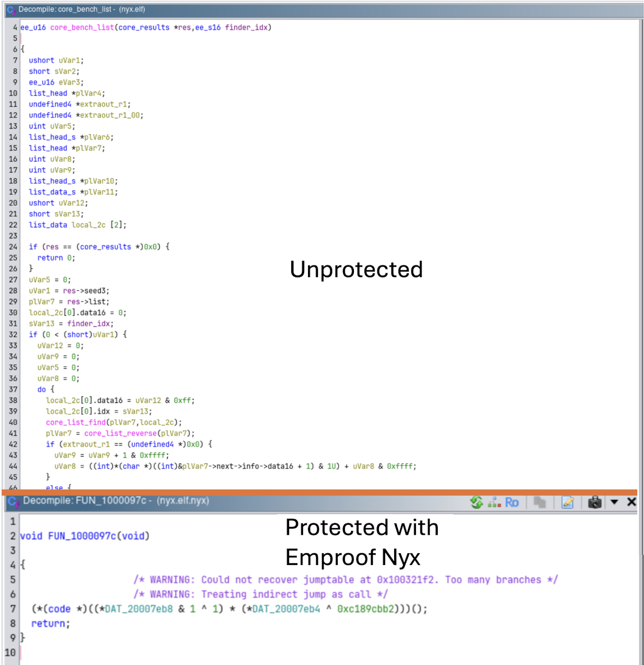Take a snapshot with the camera icon

point(595,502)
